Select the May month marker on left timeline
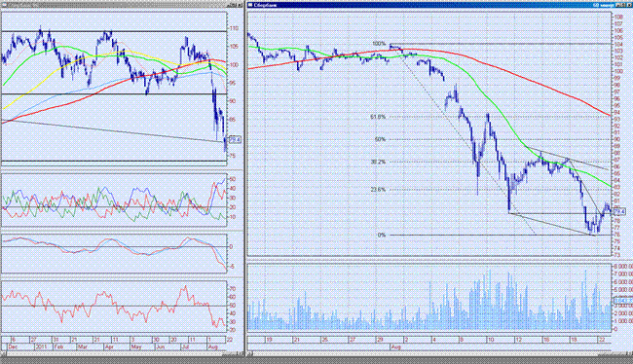Viewport: 633px width, 364px height. pos(136,347)
